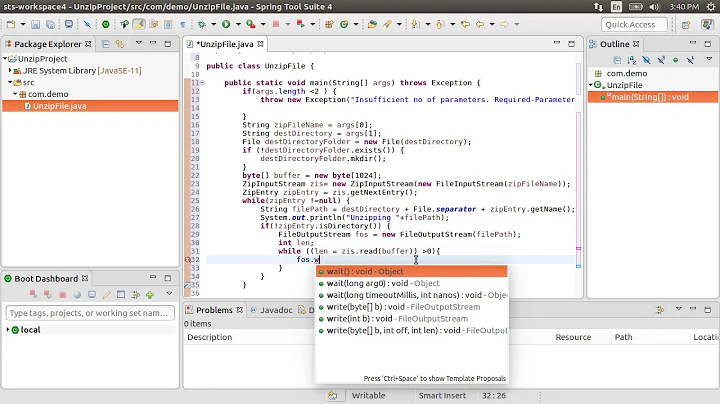Image resolution: width=720 pixels, height=404 pixels.
Task: Click the red Terminate square toolbar icon
Action: [276, 24]
